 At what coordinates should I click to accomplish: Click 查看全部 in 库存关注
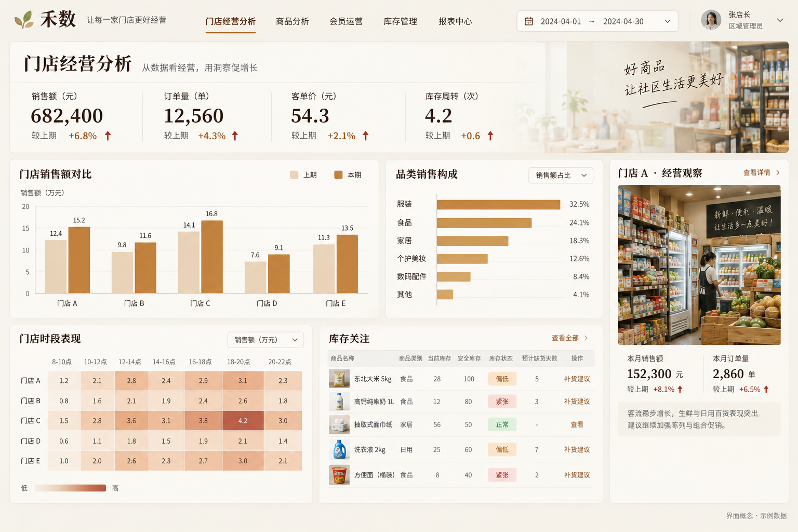pos(565,338)
